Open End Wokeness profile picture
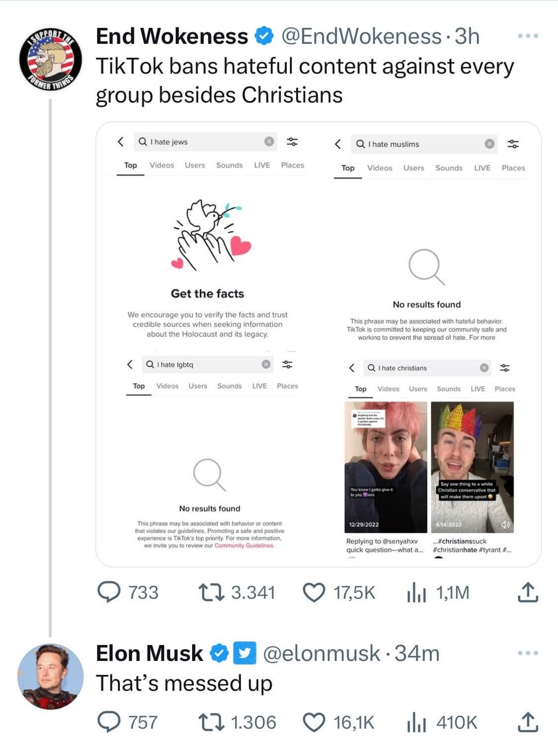 point(50,59)
